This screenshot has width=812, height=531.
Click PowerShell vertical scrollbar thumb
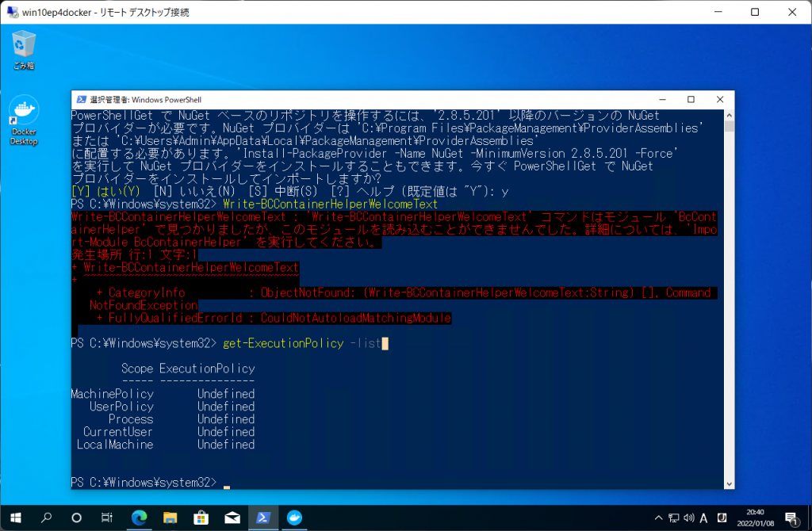coord(730,127)
